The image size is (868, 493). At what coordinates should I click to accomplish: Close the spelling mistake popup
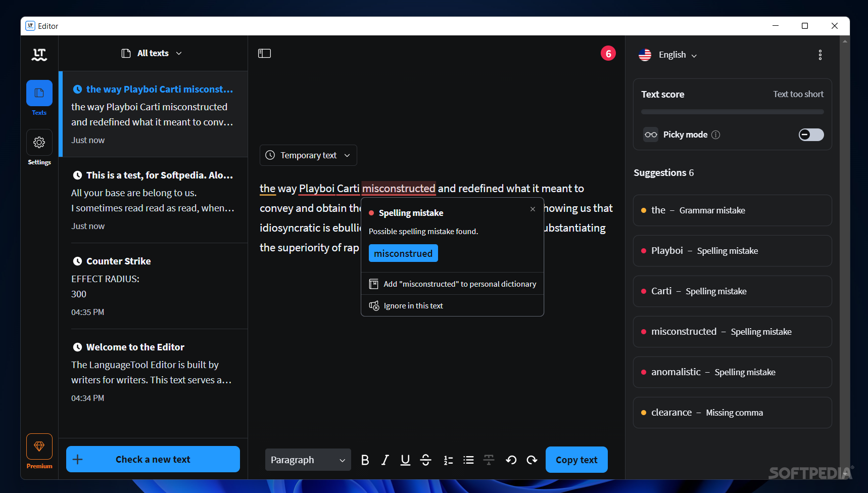(x=533, y=209)
